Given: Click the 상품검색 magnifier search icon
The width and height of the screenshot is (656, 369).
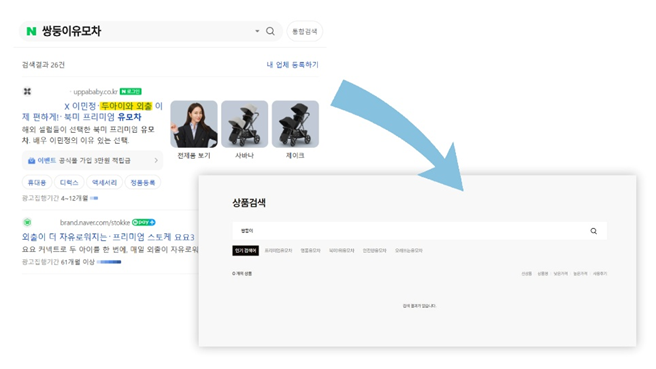Looking at the screenshot, I should pos(594,231).
